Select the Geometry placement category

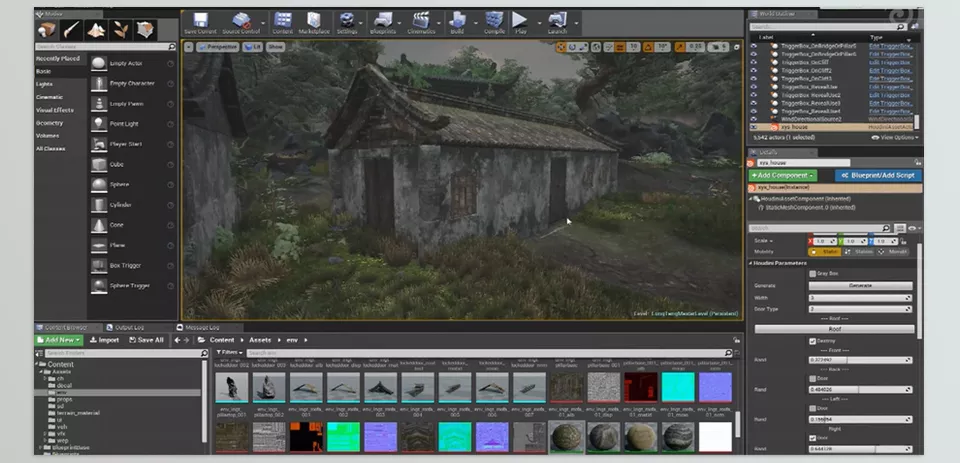click(x=49, y=123)
